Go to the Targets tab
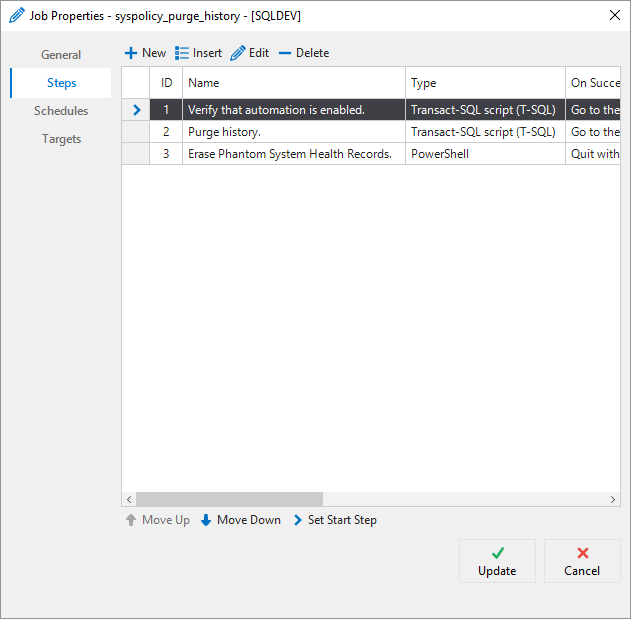Screen dimensions: 631x619 pos(61,139)
